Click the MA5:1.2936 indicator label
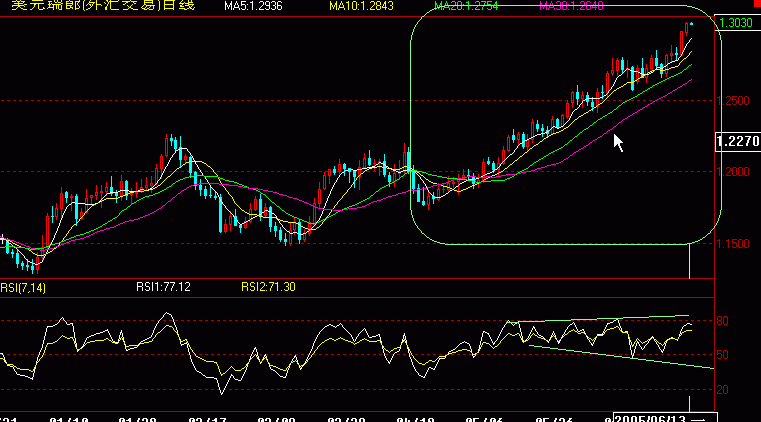 click(x=253, y=6)
